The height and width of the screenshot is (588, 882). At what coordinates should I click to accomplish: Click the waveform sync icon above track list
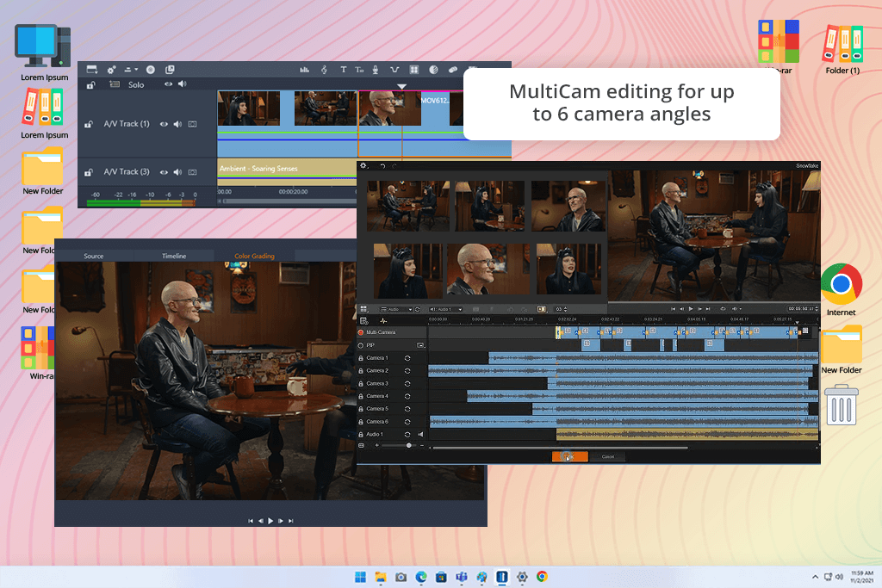[383, 321]
